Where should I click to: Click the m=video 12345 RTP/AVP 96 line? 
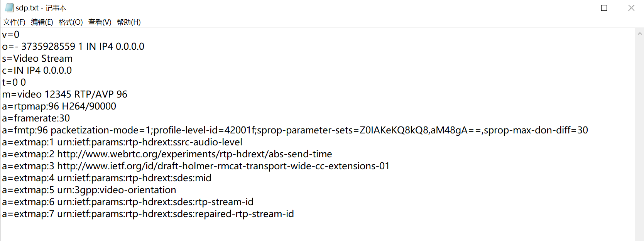[x=64, y=94]
